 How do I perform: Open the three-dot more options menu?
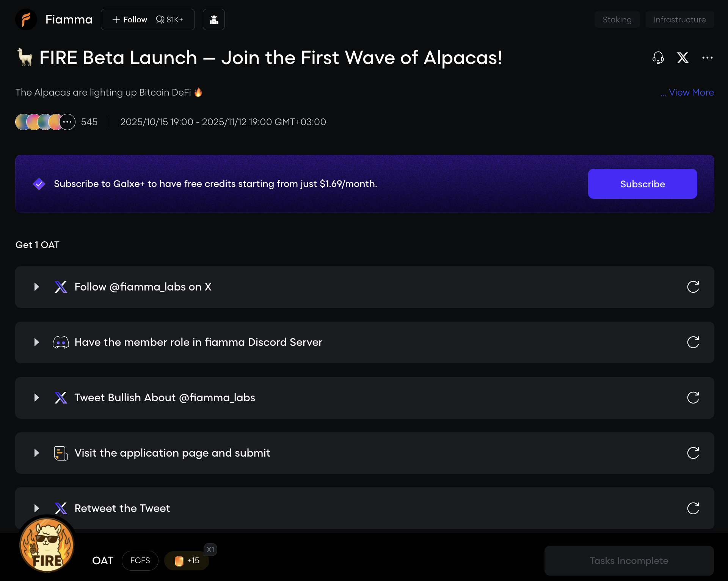[707, 58]
